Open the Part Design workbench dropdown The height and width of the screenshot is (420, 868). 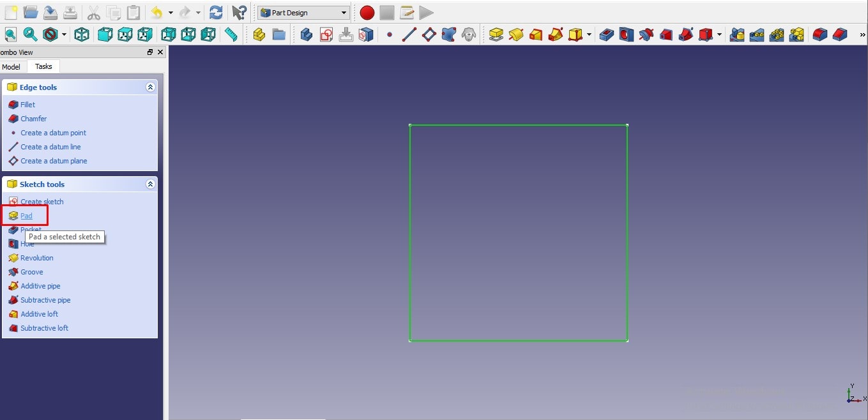click(x=304, y=13)
